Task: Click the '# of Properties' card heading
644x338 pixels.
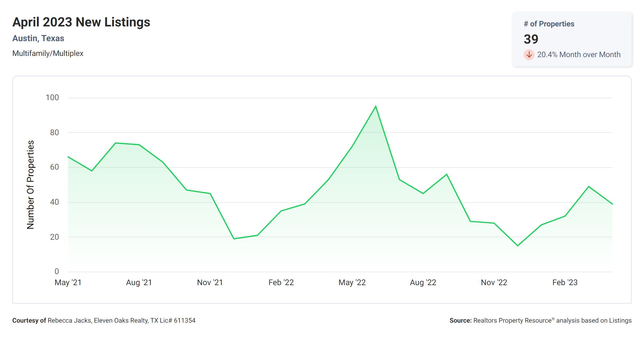Action: coord(549,24)
